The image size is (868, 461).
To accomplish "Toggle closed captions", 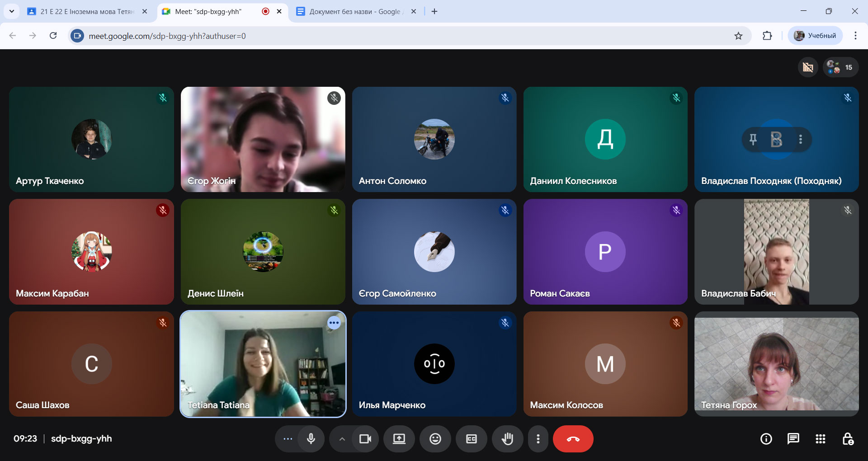I will (471, 439).
